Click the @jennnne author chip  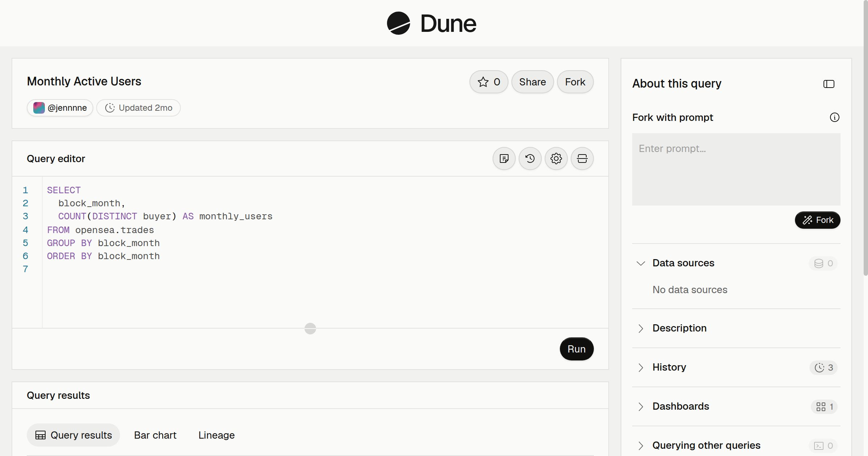[60, 108]
